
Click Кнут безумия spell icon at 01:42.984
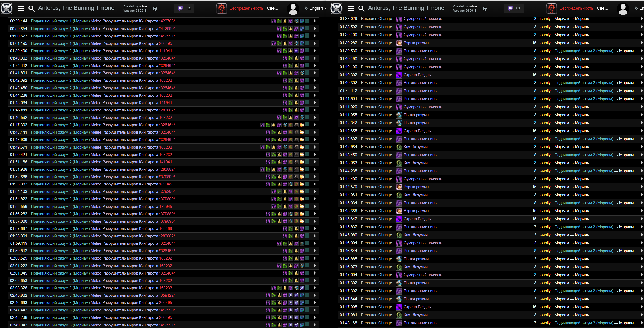[399, 147]
